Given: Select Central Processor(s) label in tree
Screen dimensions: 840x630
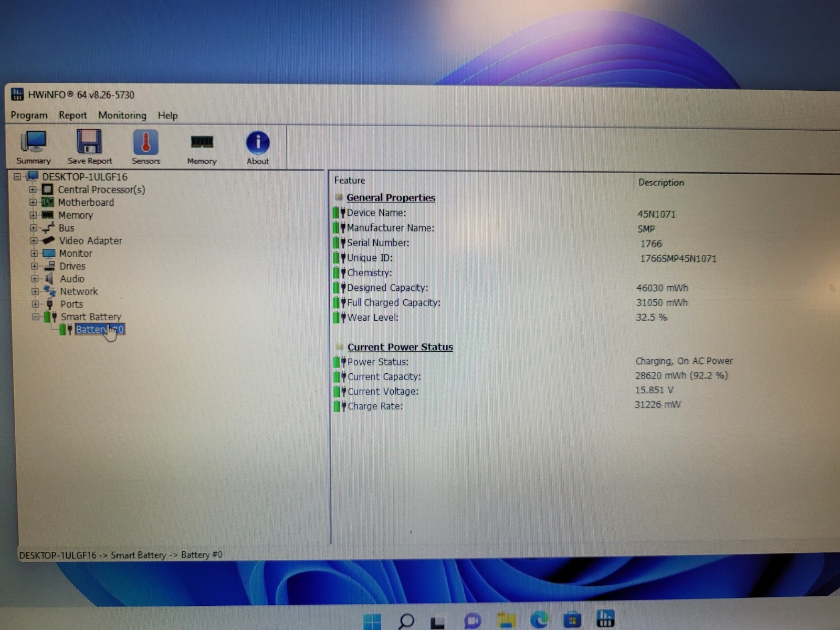Looking at the screenshot, I should (x=102, y=190).
